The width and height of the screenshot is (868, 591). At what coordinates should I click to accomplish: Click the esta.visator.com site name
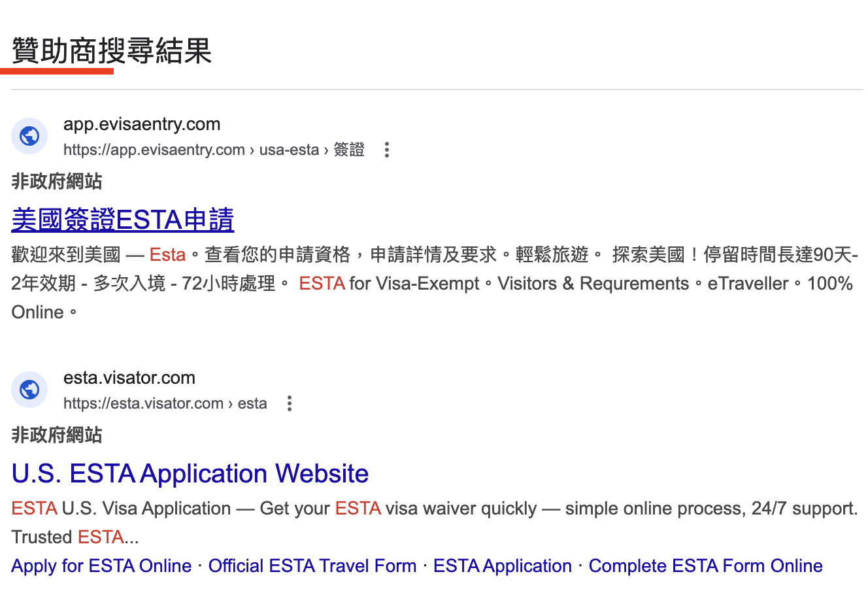click(x=129, y=378)
